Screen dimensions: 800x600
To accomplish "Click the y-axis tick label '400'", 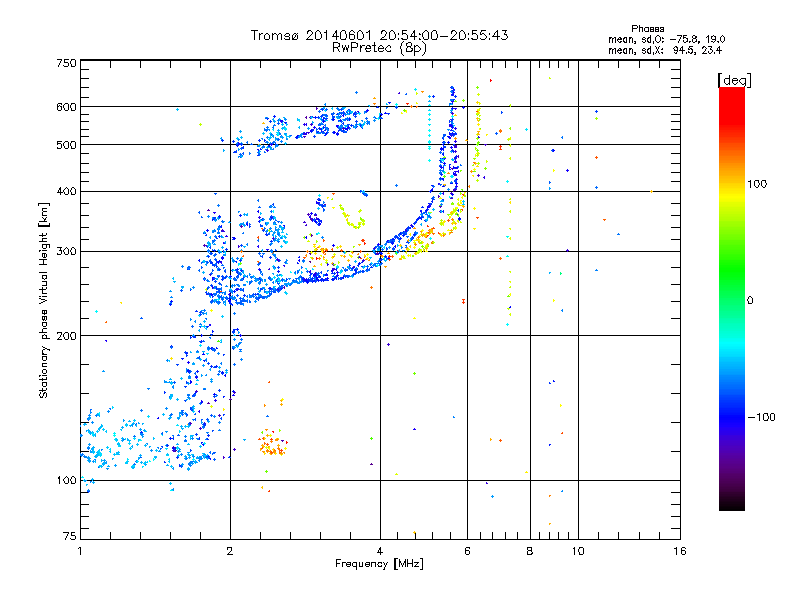I will (66, 191).
